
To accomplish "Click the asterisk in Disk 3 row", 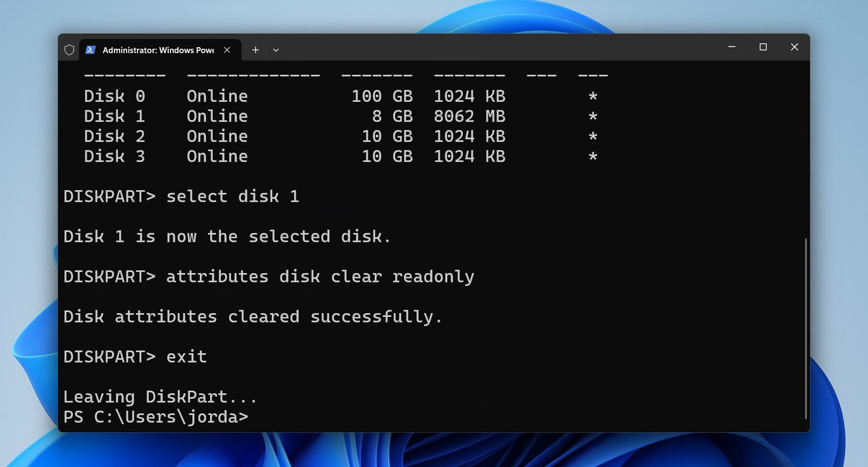I will pos(593,157).
